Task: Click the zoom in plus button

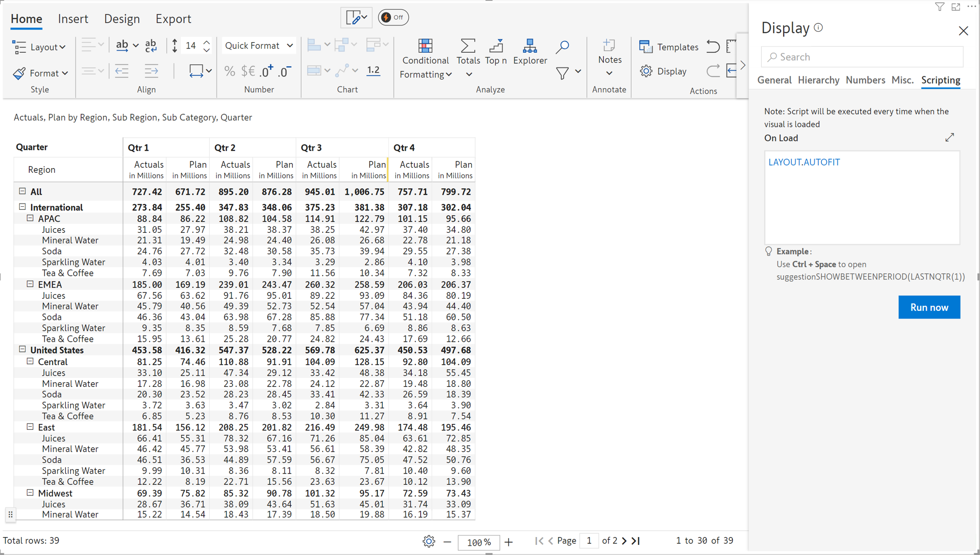Action: point(509,542)
